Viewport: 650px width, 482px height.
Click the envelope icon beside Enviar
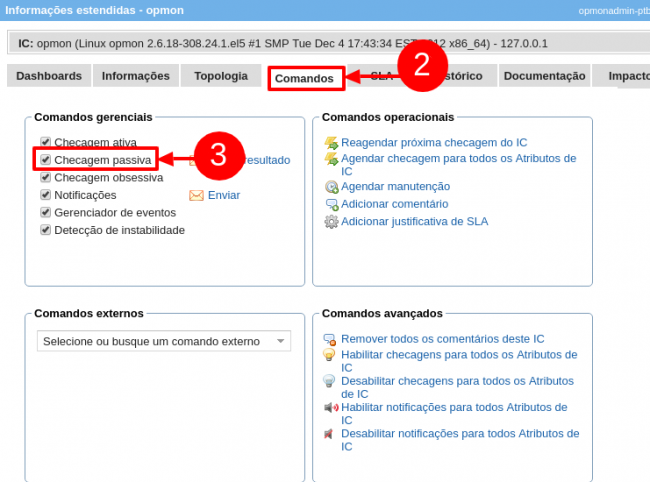coord(196,195)
